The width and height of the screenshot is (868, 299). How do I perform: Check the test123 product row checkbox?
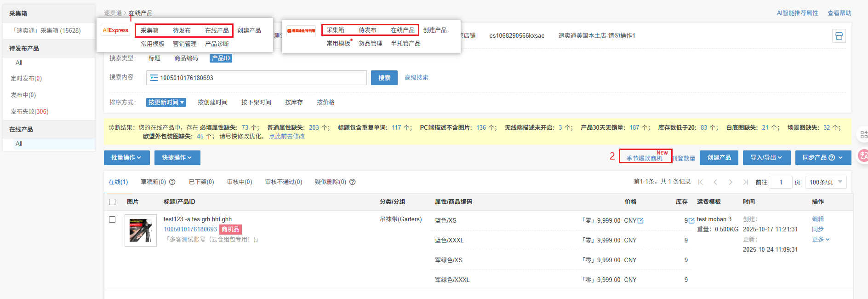click(x=112, y=219)
